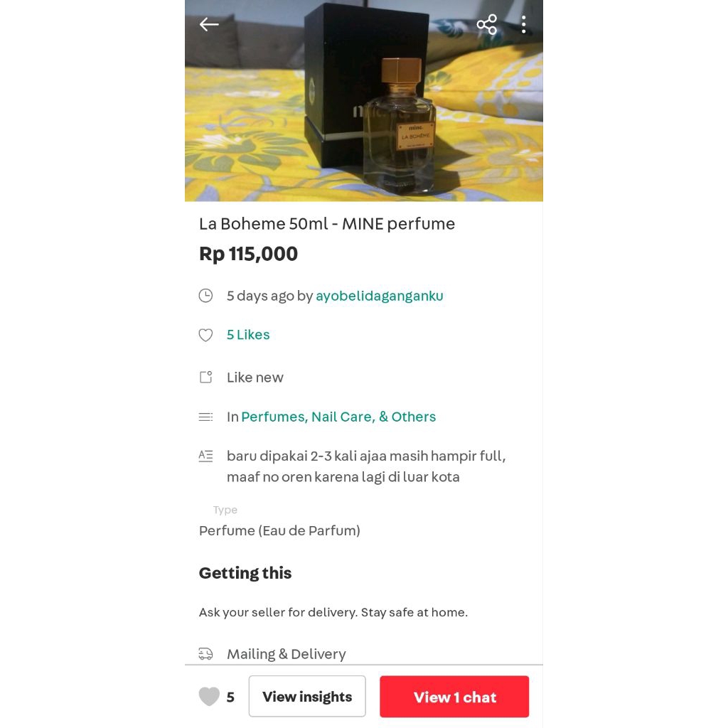
Task: Click the Rp 115,000 price text
Action: 248,254
